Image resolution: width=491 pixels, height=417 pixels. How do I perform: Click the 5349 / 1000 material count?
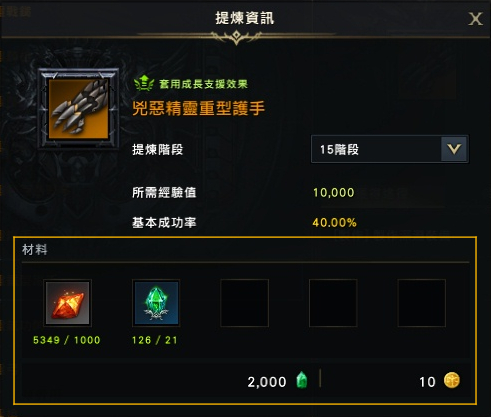[67, 340]
